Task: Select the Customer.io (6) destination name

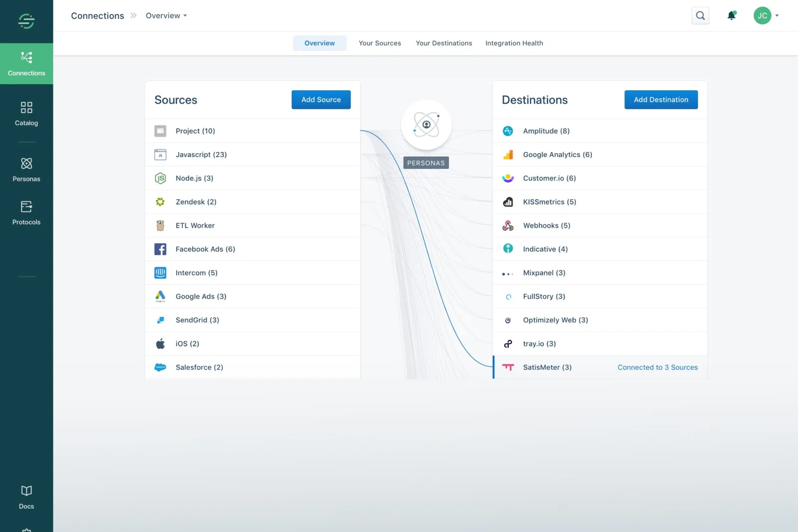Action: coord(549,178)
